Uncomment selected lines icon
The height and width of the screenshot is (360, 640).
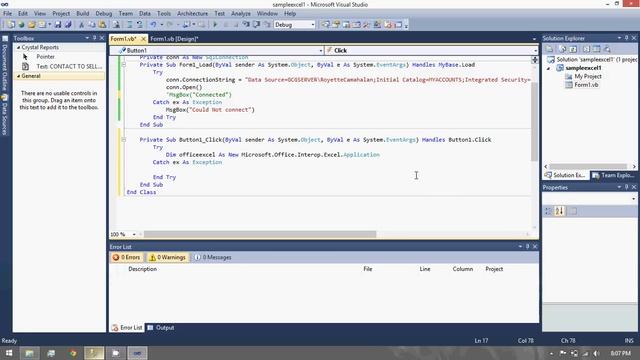(140, 25)
